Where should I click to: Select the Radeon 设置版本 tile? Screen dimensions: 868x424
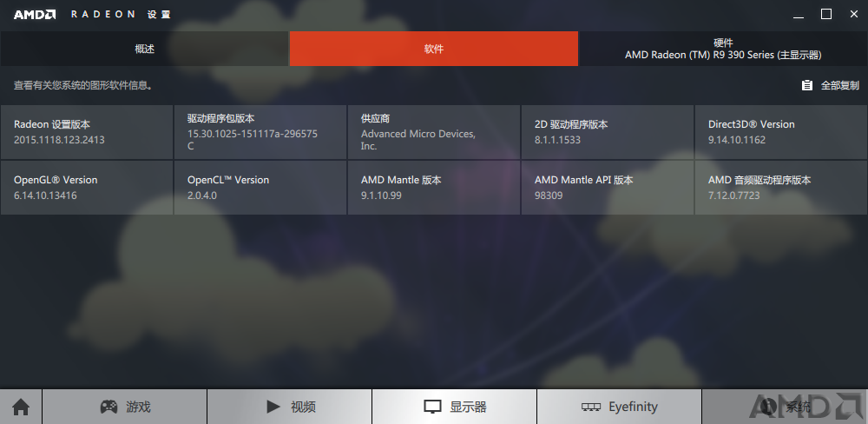[x=86, y=132]
